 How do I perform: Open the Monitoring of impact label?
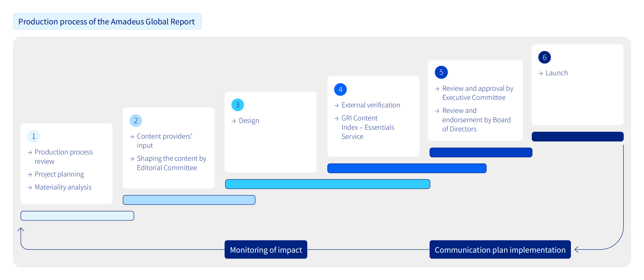click(x=266, y=249)
